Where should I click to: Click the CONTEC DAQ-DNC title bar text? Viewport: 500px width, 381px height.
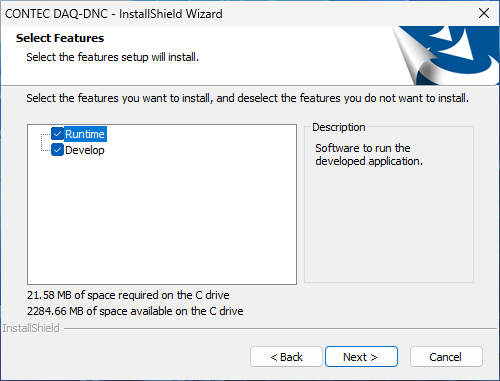click(x=114, y=14)
